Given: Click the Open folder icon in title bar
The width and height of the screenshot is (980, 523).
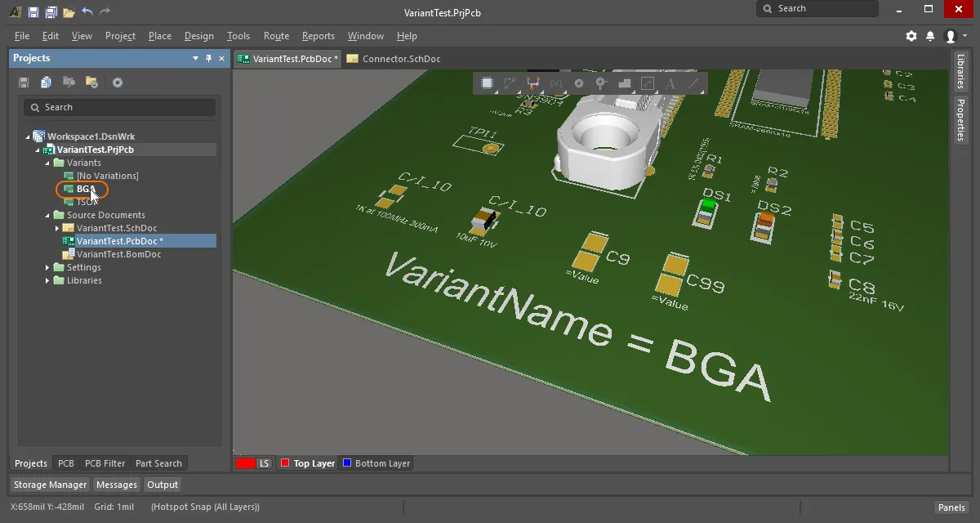Looking at the screenshot, I should 69,12.
